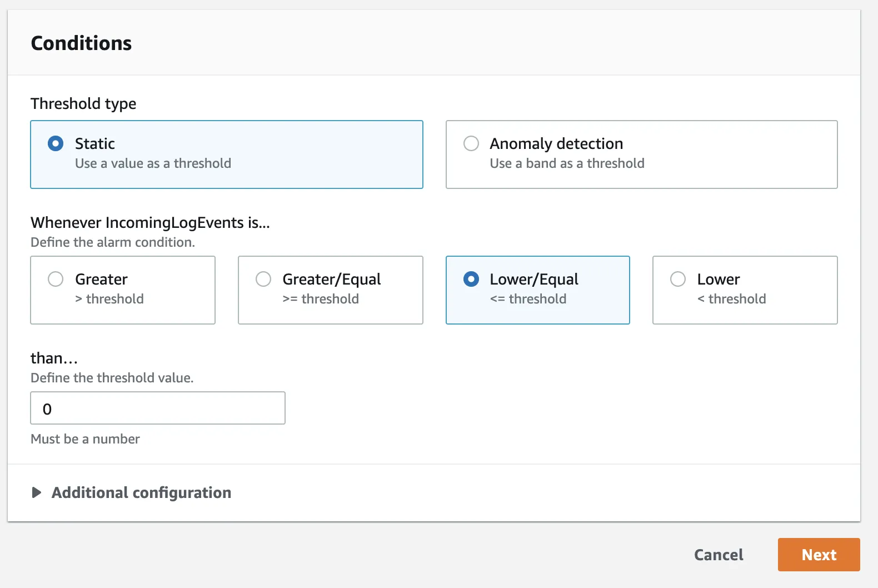
Task: Click the 'Use a band as a threshold' text
Action: [567, 163]
